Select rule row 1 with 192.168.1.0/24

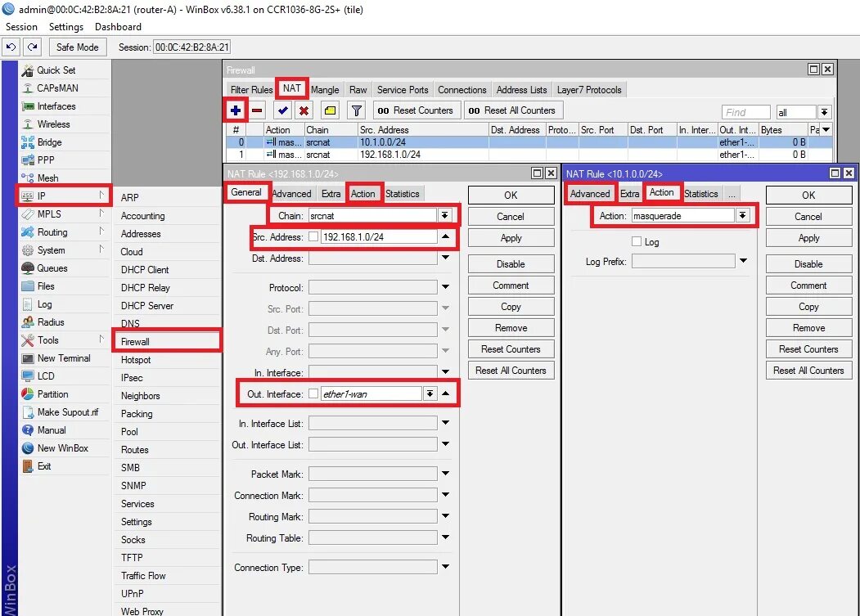(x=529, y=155)
